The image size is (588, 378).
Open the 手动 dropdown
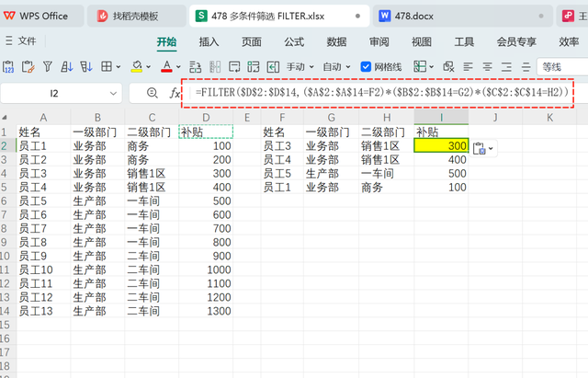tap(300, 67)
